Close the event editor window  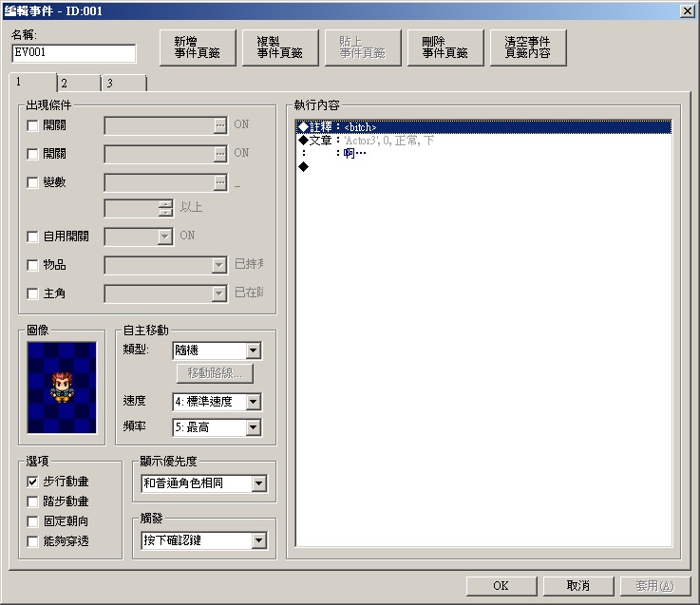687,11
